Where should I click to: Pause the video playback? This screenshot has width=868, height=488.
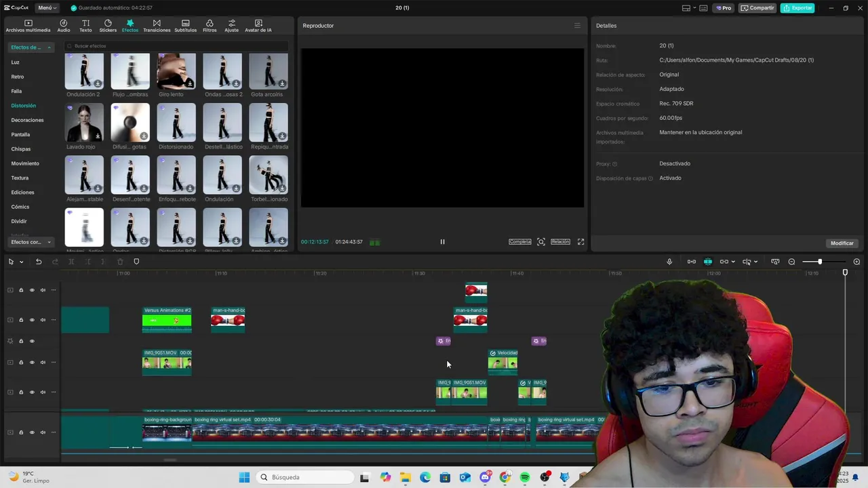(x=442, y=242)
